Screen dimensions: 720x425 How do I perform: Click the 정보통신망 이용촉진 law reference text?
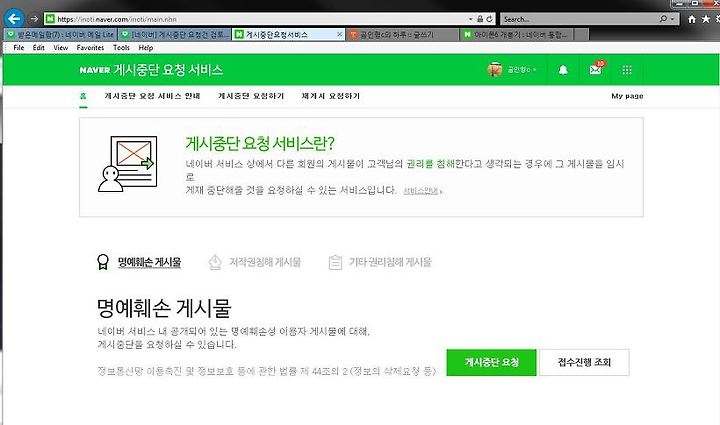tap(266, 371)
